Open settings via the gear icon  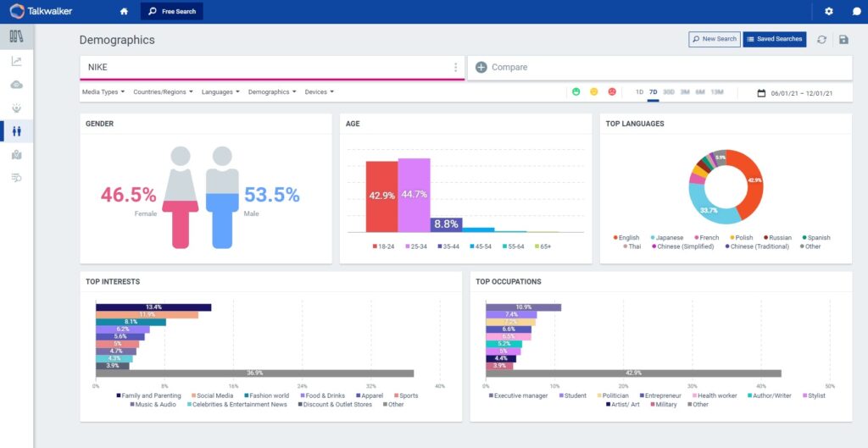click(x=829, y=12)
